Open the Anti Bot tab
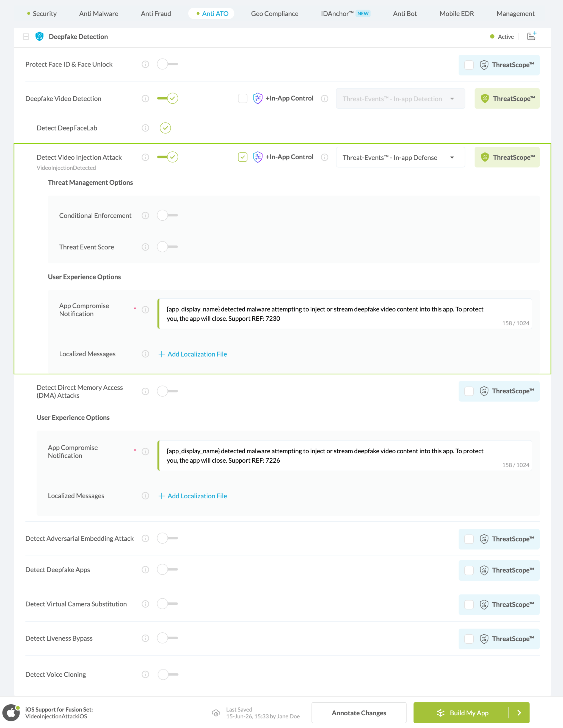This screenshot has height=728, width=563. pyautogui.click(x=405, y=14)
